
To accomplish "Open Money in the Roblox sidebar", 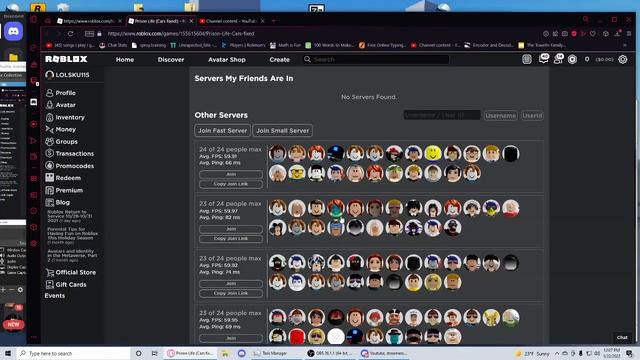I will tap(60, 129).
